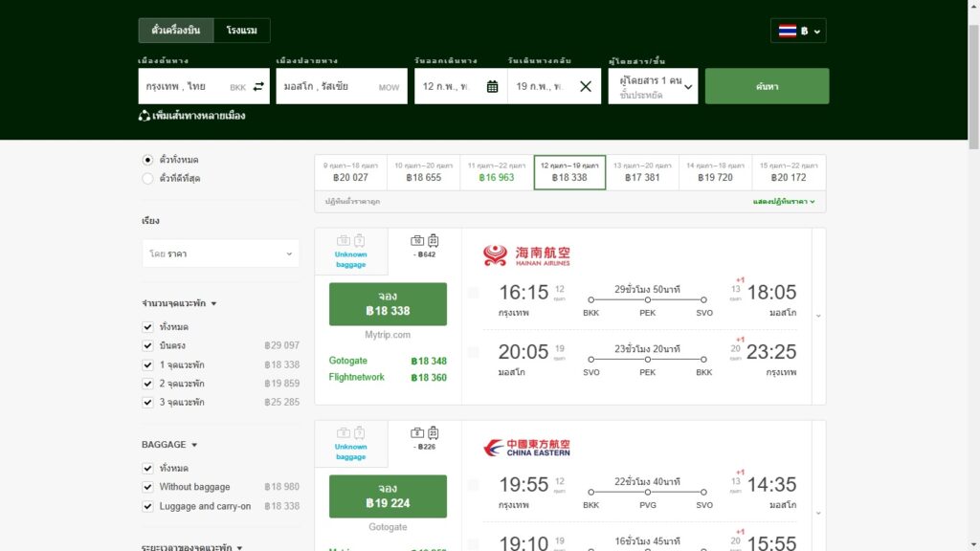This screenshot has width=980, height=551.
Task: Expand the passengers and class dropdown
Action: 653,87
